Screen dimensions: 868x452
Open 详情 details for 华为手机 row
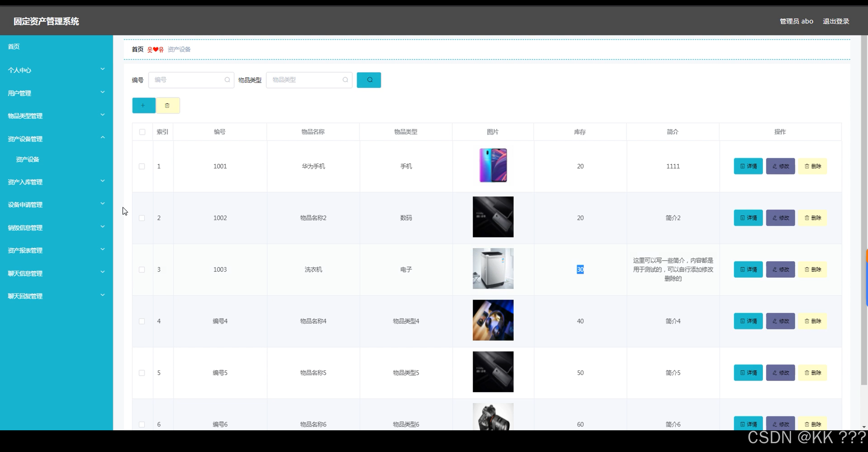coord(748,166)
